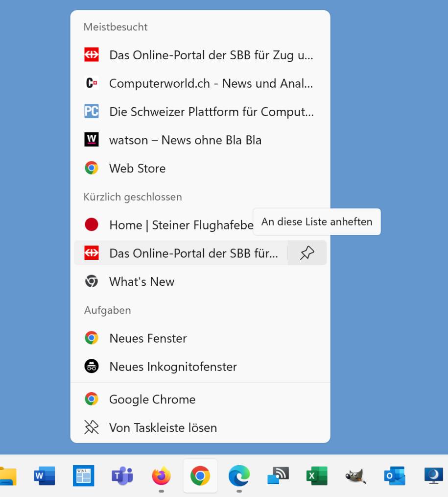Open Microsoft Word from the taskbar
448x497 pixels.
pos(45,475)
